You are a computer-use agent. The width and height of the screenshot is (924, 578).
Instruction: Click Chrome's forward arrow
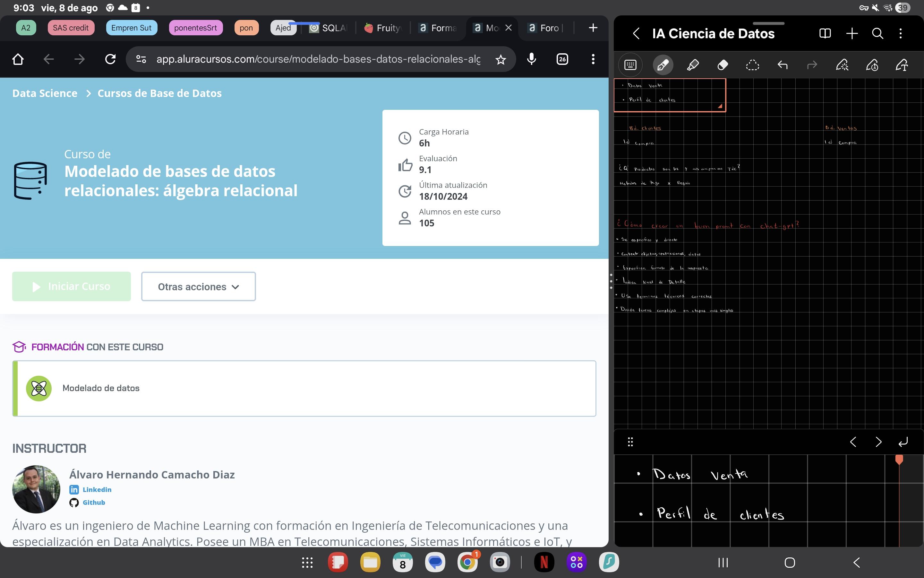[x=80, y=59]
